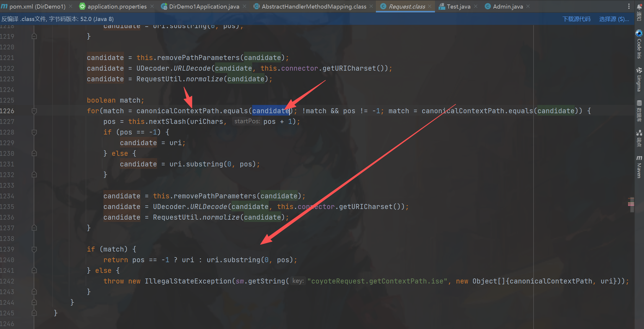Viewport: 644px width, 329px height.
Task: Collapse the if block at line 1228
Action: click(x=34, y=132)
